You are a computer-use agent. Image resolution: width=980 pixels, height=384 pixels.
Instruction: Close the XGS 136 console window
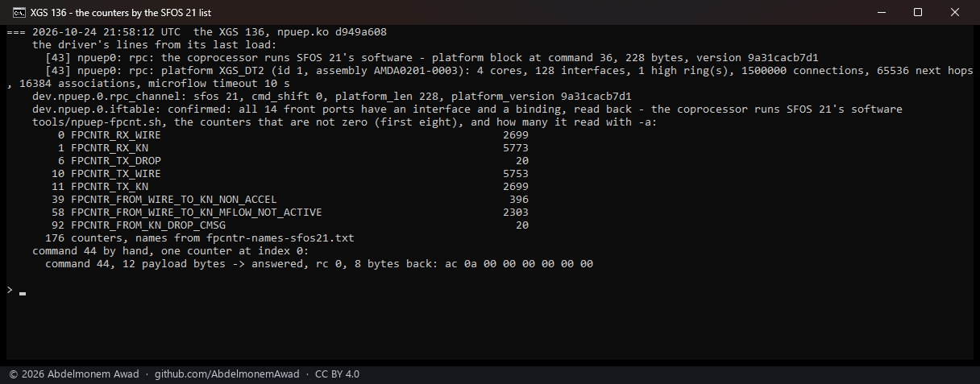coord(955,13)
